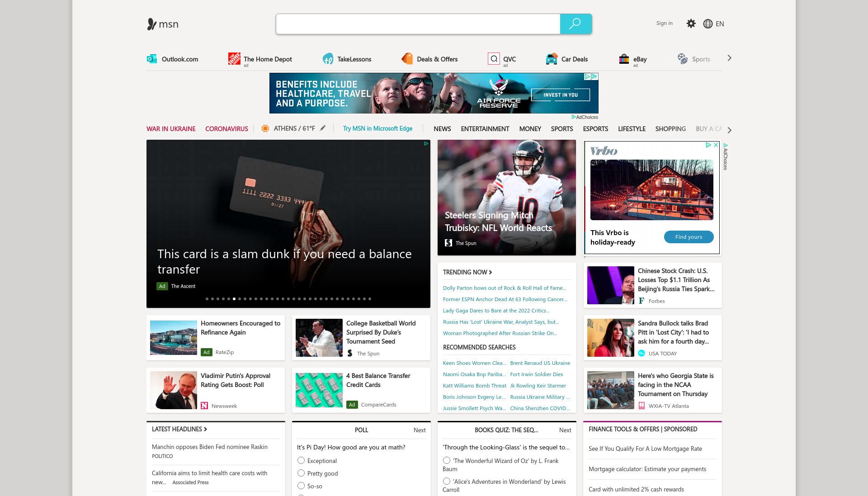This screenshot has width=868, height=496.
Task: Click the Sign in link
Action: 664,23
